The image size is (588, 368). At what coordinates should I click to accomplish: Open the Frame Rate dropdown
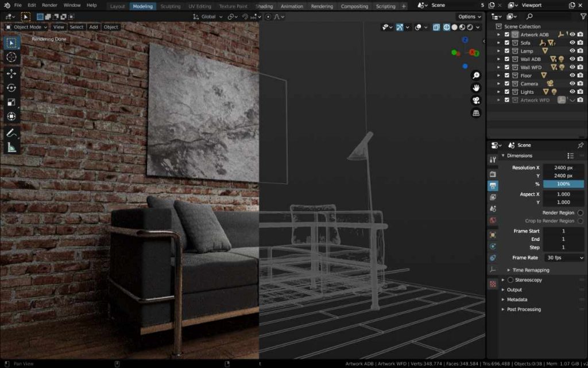click(x=563, y=258)
